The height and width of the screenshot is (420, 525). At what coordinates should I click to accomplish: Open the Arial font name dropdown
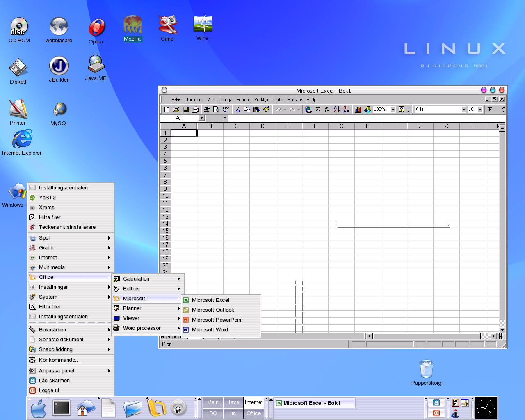[463, 110]
